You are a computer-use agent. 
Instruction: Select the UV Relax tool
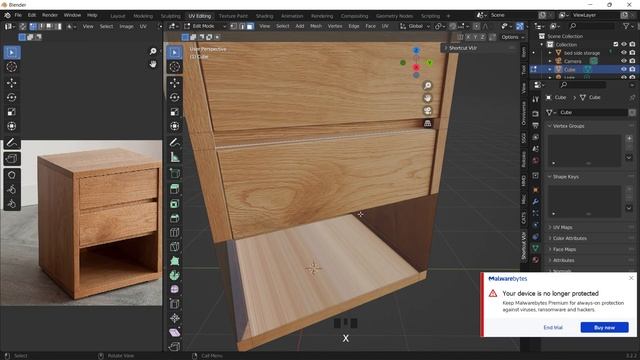tap(11, 189)
